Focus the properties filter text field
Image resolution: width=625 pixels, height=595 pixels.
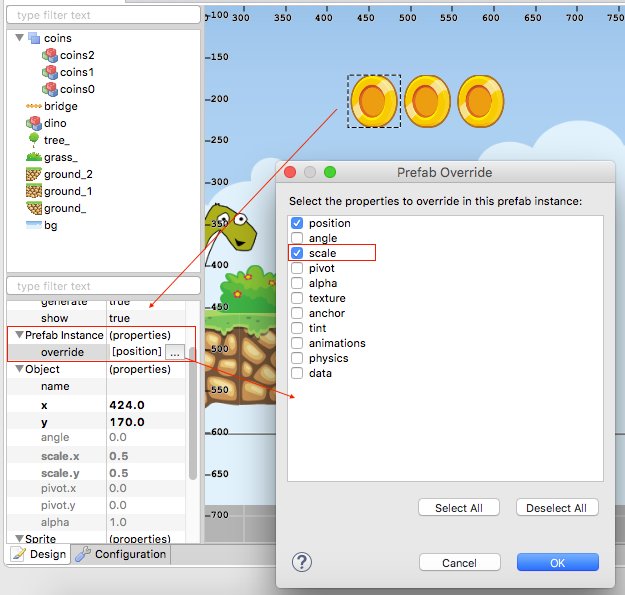click(x=103, y=286)
